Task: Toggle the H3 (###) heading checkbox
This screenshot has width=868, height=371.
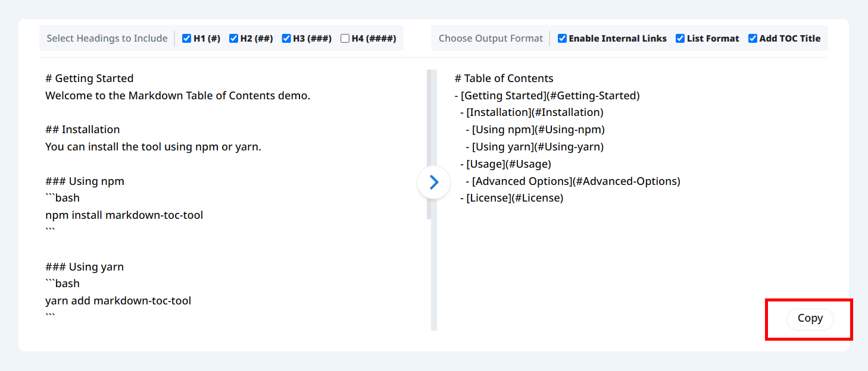Action: [x=286, y=39]
